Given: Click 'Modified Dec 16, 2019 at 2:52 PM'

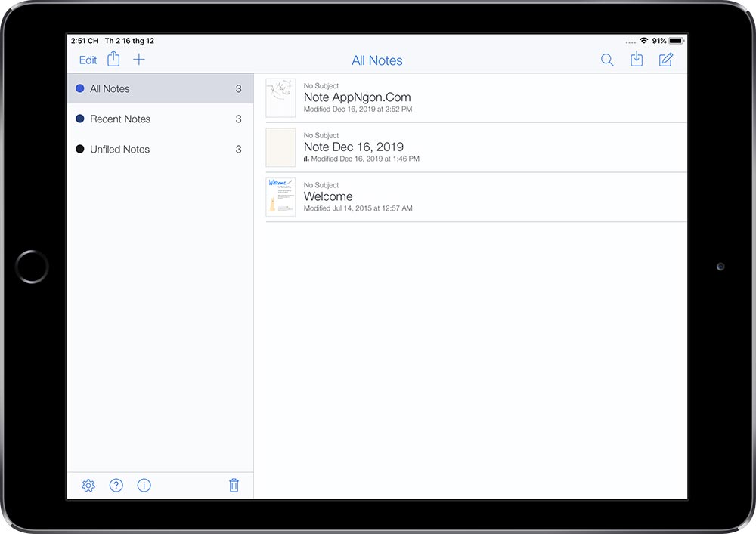Looking at the screenshot, I should (x=358, y=110).
